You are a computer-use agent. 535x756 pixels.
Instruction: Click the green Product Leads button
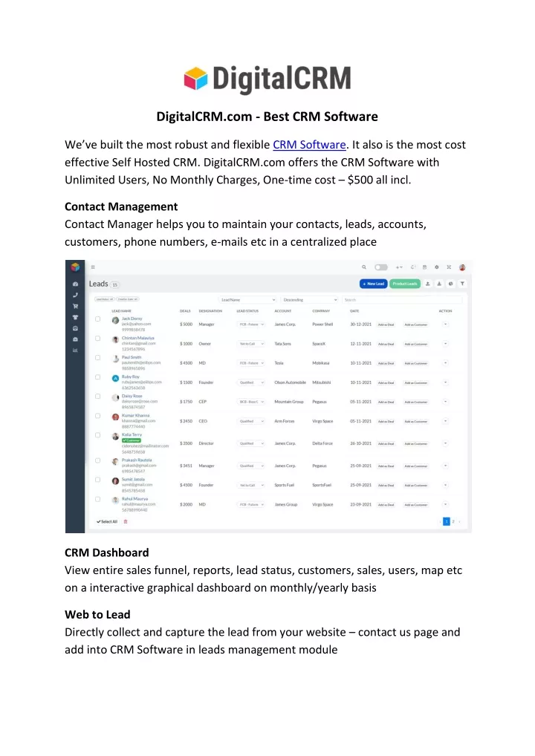click(x=405, y=284)
